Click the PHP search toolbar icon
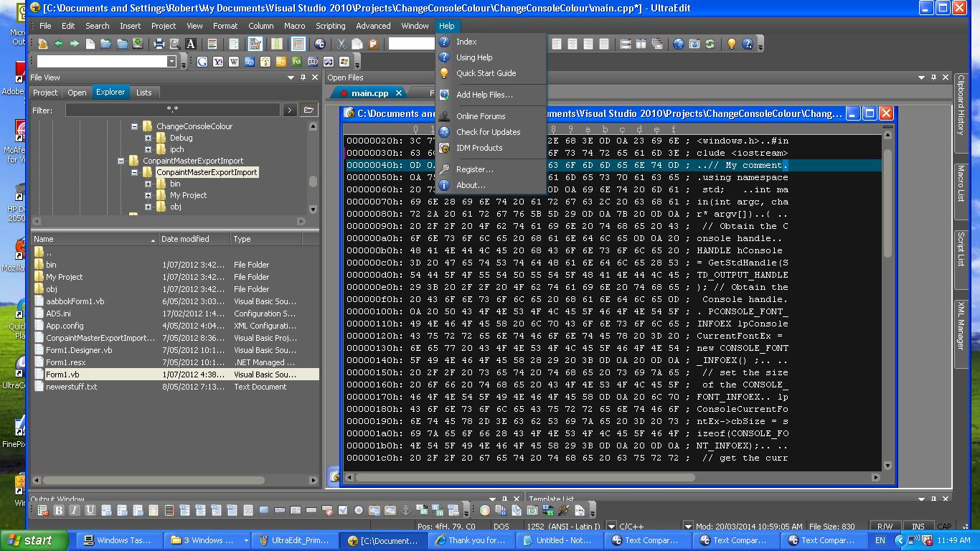Screen dimensions: 980x551 [313, 62]
